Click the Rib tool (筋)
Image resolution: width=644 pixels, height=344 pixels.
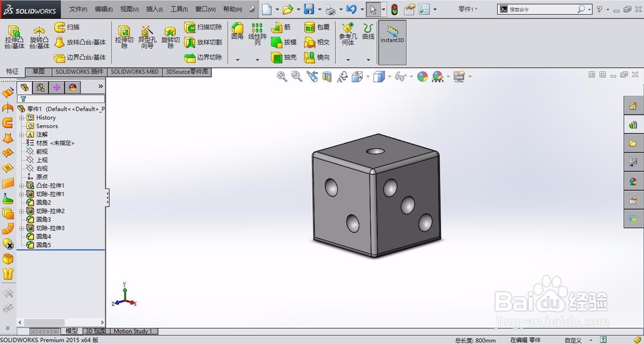pyautogui.click(x=281, y=27)
